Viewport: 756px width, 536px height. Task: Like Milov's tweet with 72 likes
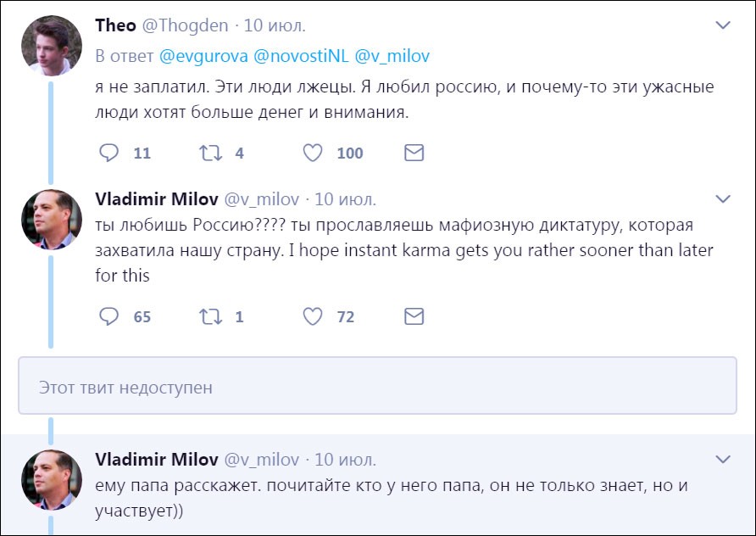(313, 316)
